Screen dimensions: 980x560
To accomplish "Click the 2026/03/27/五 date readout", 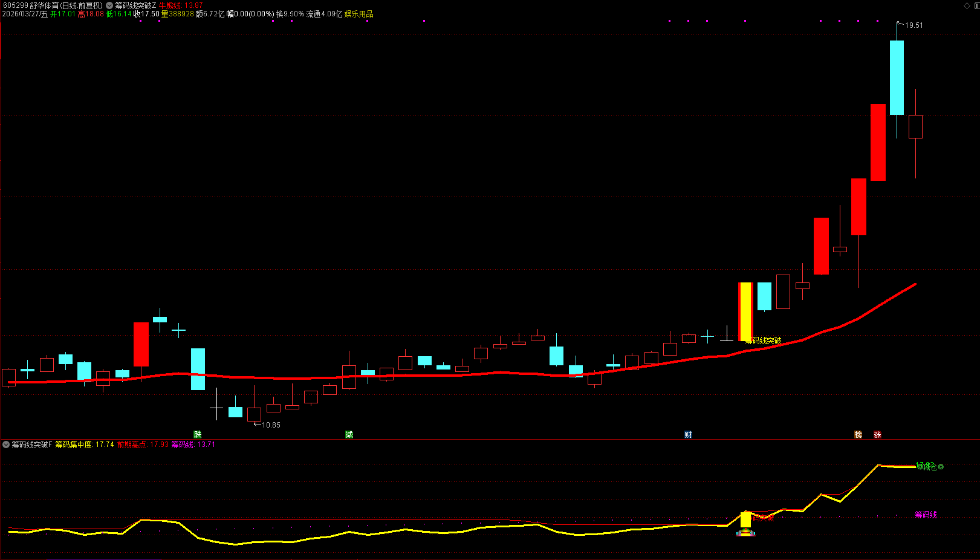I will pyautogui.click(x=25, y=14).
